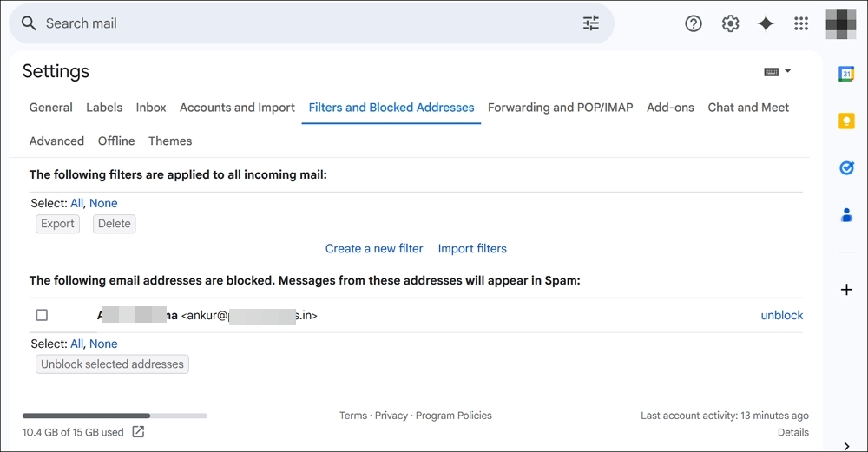Click the 10.4 GB of 15 GB used text

(73, 432)
